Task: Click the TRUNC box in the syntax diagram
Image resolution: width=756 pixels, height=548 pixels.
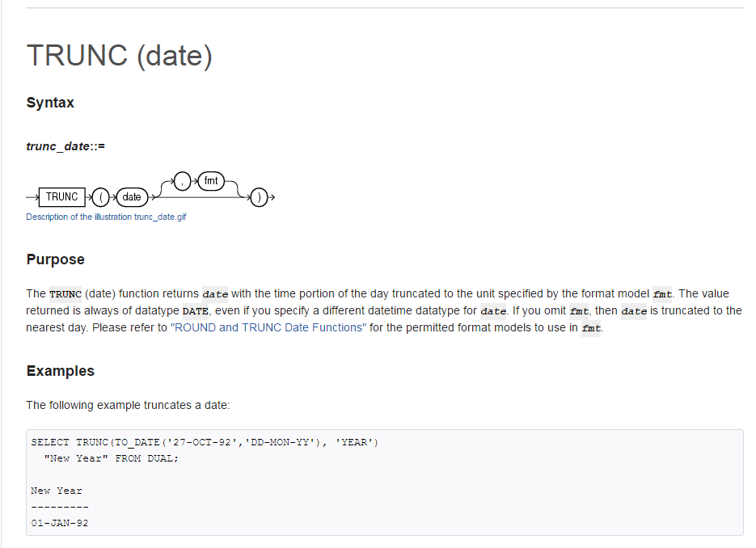Action: (62, 196)
